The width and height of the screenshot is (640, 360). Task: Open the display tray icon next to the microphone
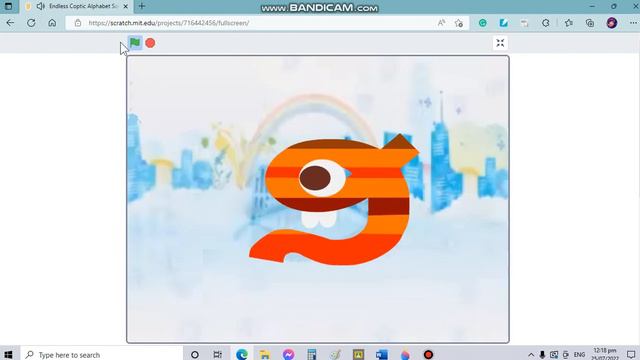click(x=554, y=355)
